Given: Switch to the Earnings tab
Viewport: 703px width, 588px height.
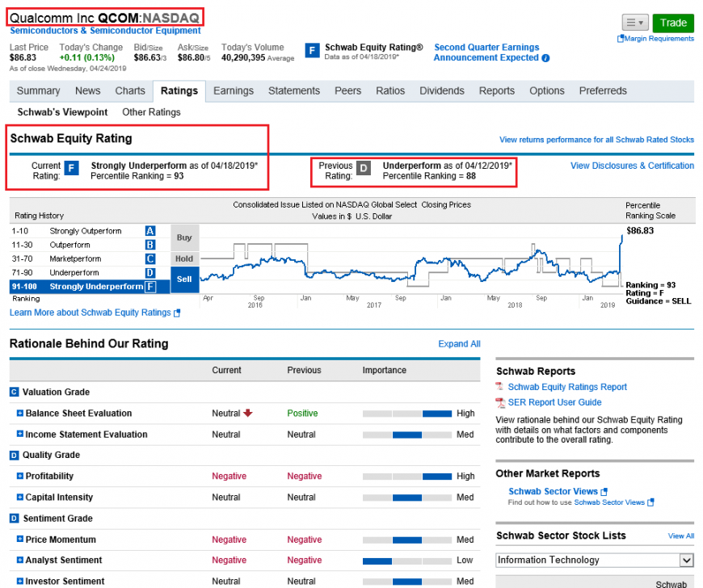Looking at the screenshot, I should (x=234, y=91).
